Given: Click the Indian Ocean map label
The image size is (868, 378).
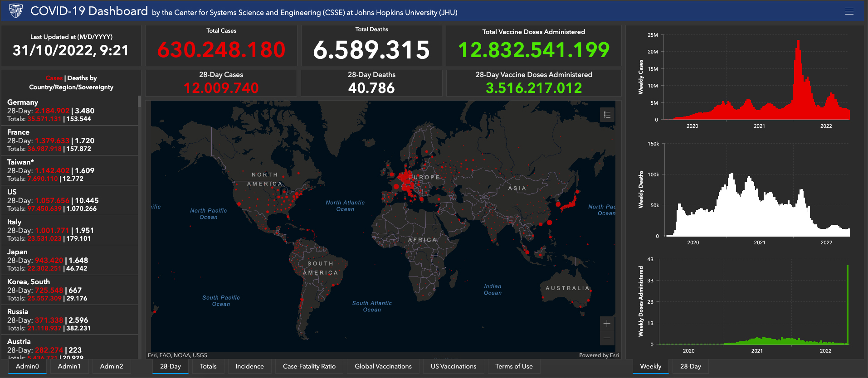Looking at the screenshot, I should 493,290.
